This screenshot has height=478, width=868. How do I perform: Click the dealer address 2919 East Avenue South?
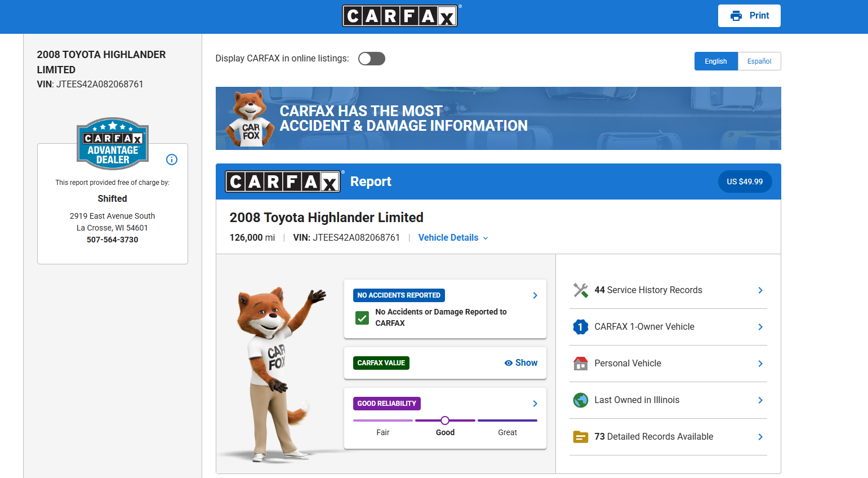click(113, 216)
